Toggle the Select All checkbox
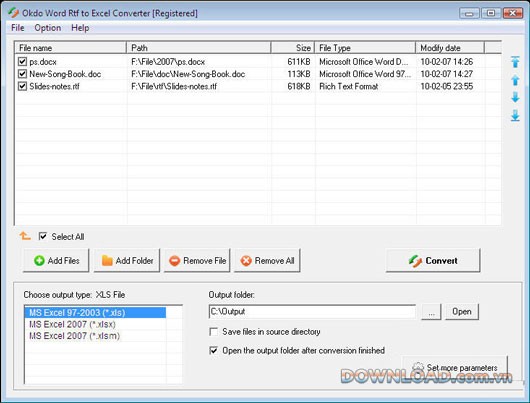 (x=43, y=236)
